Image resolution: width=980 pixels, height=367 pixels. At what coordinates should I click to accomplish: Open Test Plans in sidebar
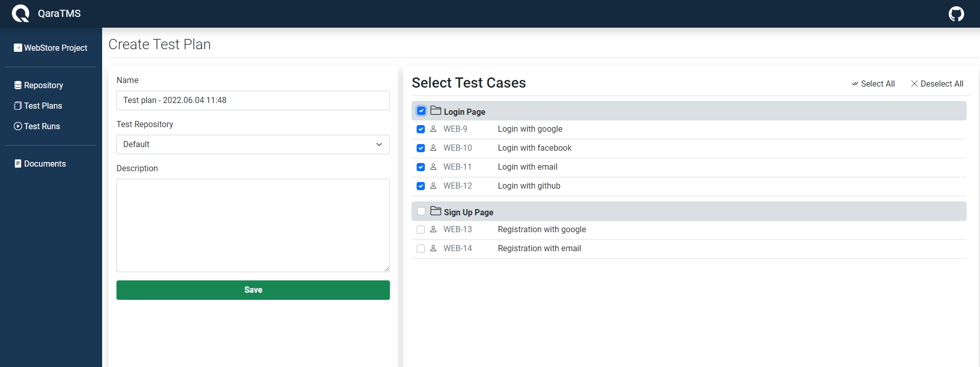[43, 106]
